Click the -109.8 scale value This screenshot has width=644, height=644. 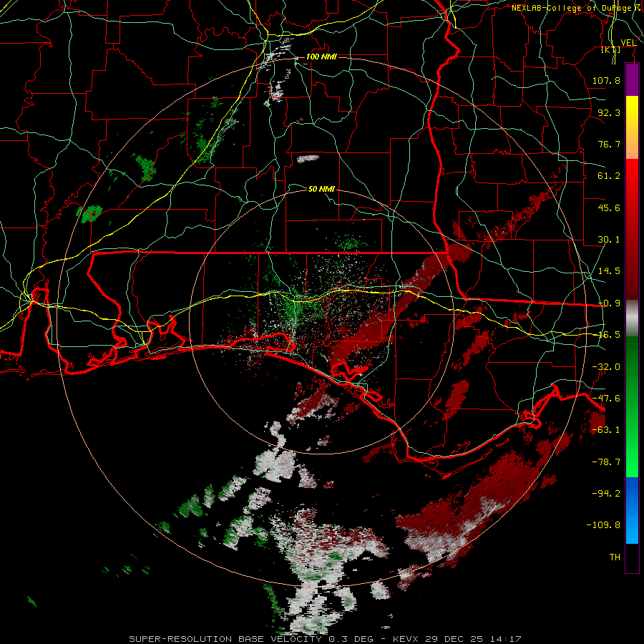pos(603,525)
